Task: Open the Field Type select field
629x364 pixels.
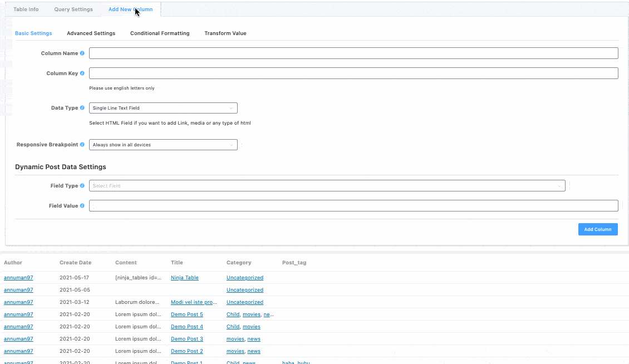Action: click(327, 186)
